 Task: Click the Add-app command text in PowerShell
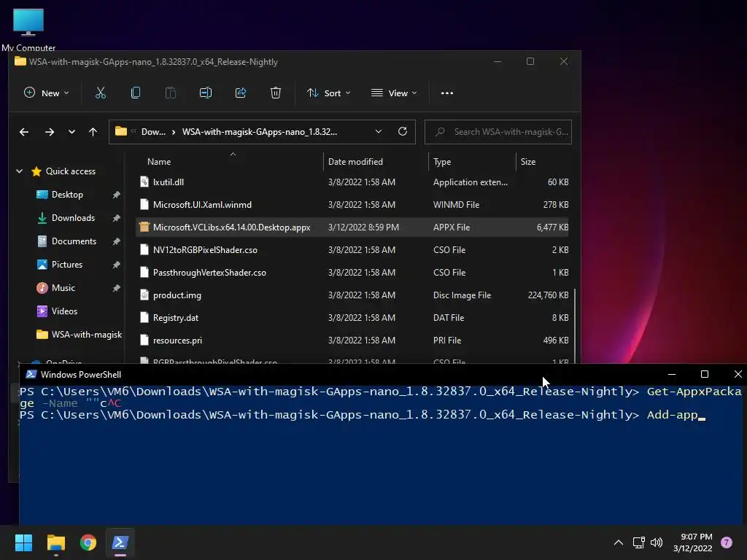pos(672,415)
